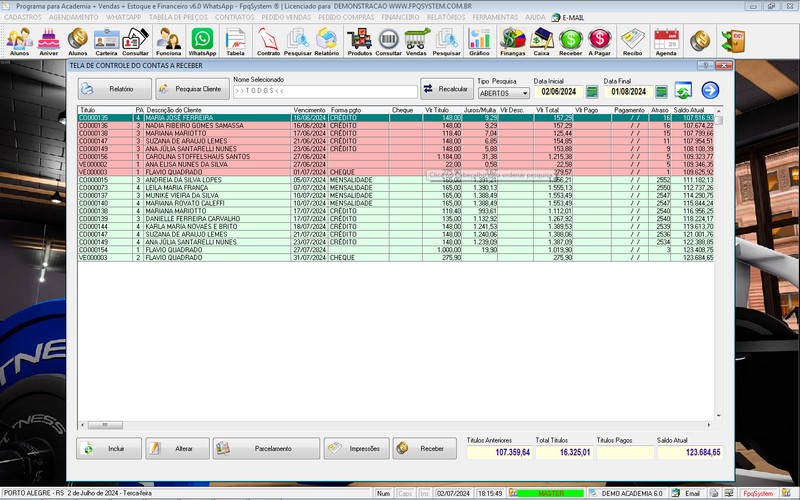Screen dimensions: 800x500
Task: Click E-MAIL in menu bar
Action: tap(568, 17)
